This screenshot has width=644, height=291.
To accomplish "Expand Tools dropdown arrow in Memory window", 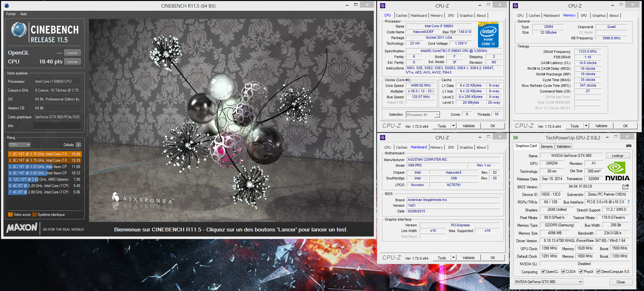I will pyautogui.click(x=586, y=126).
